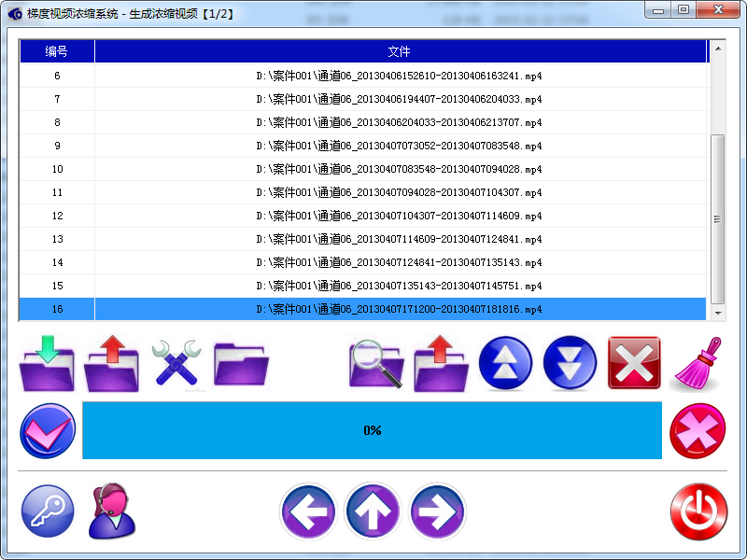Click the folder with magnifying glass icon
This screenshot has width=747, height=560.
(376, 364)
